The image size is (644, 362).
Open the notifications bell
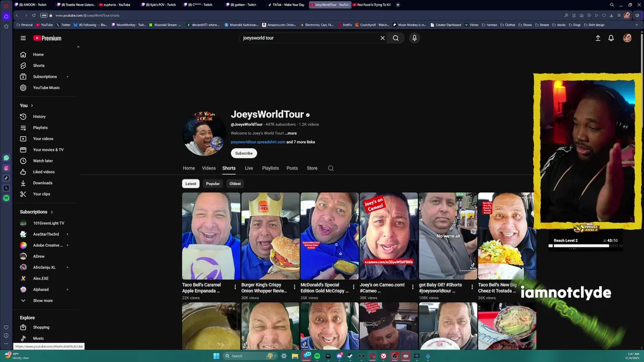click(x=611, y=38)
